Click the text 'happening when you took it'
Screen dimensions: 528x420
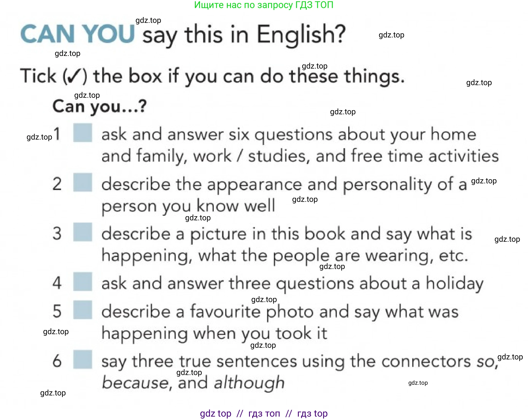(214, 333)
